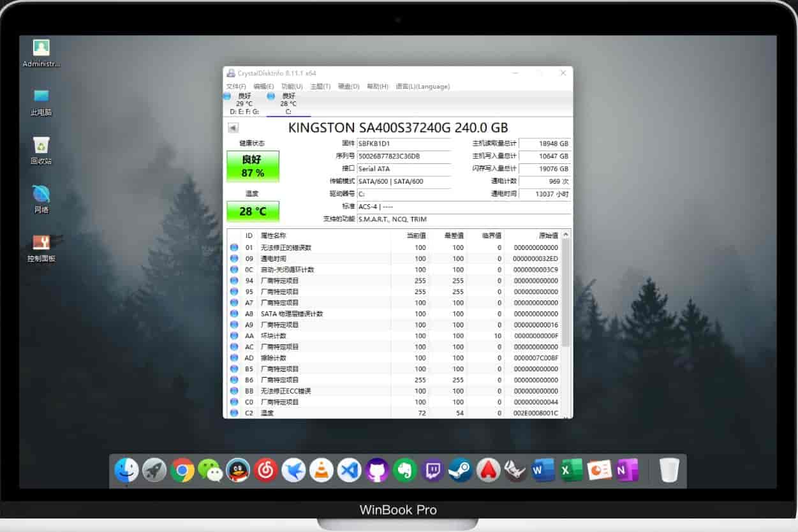Screen dimensions: 798x532
Task: Open the 功能(U) menu
Action: pos(292,86)
